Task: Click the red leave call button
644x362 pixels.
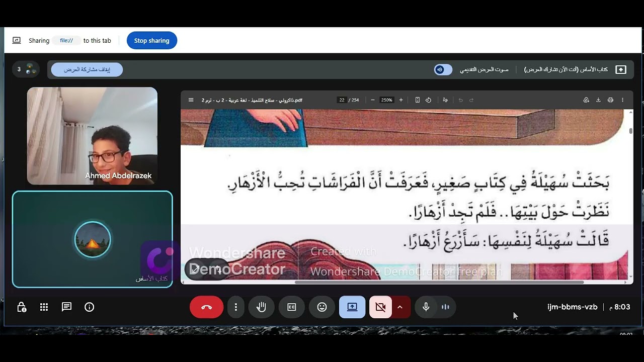Action: pyautogui.click(x=206, y=307)
